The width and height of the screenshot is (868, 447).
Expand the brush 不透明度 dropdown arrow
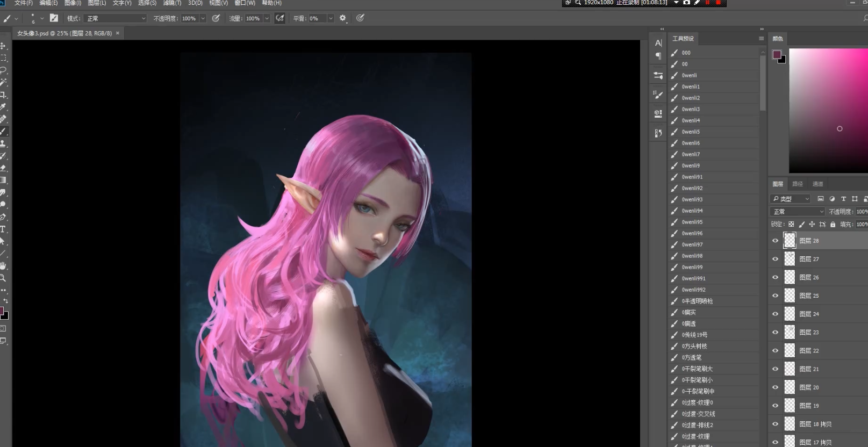(203, 18)
